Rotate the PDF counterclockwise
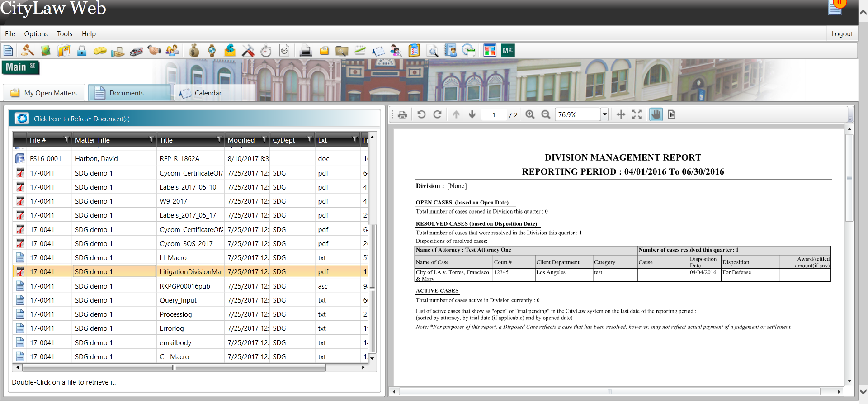This screenshot has width=868, height=404. pyautogui.click(x=421, y=114)
